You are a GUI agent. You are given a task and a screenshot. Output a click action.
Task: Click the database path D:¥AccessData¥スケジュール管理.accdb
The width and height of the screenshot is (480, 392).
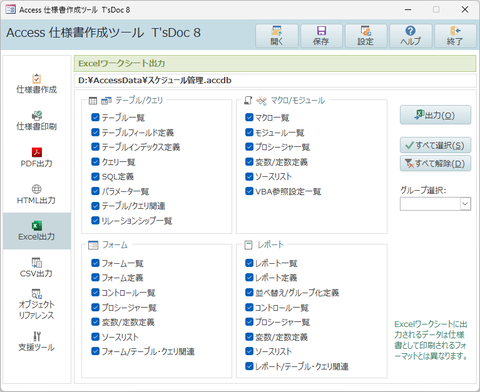(155, 80)
